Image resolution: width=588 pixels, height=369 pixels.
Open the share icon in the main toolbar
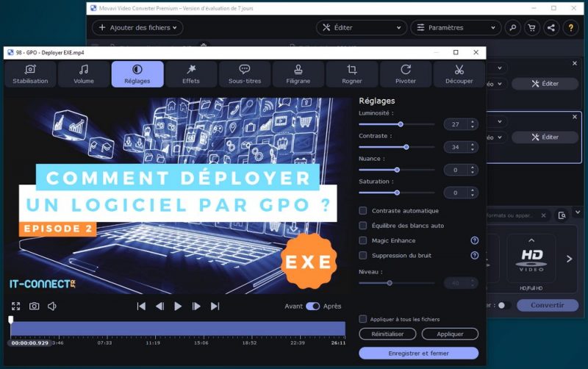pyautogui.click(x=551, y=28)
